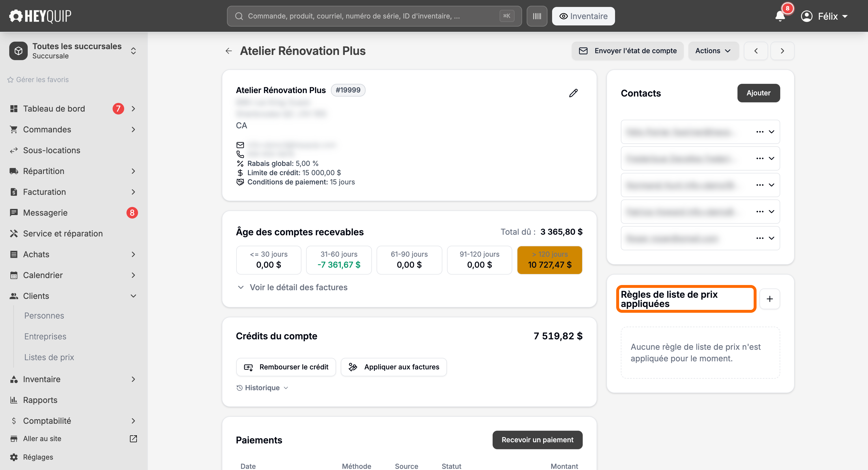Screen dimensions: 868x470
Task: Select the 31-60 jours aging box
Action: (339, 260)
